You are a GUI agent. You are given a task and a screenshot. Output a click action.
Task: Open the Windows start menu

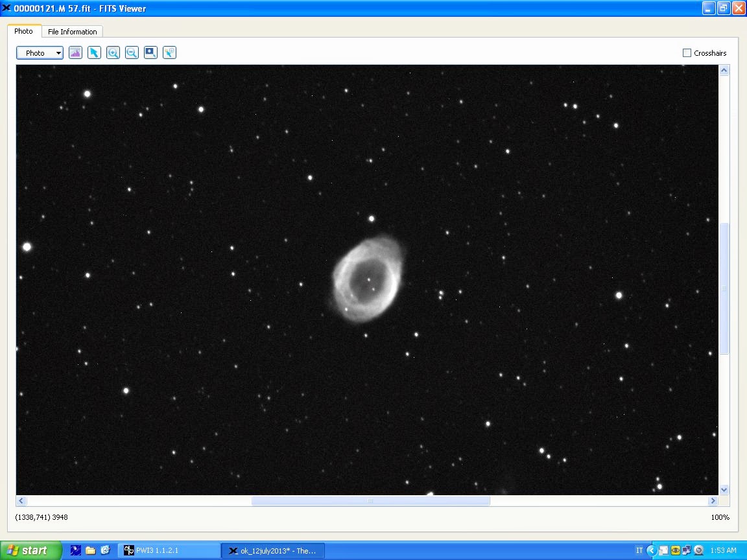tap(30, 550)
